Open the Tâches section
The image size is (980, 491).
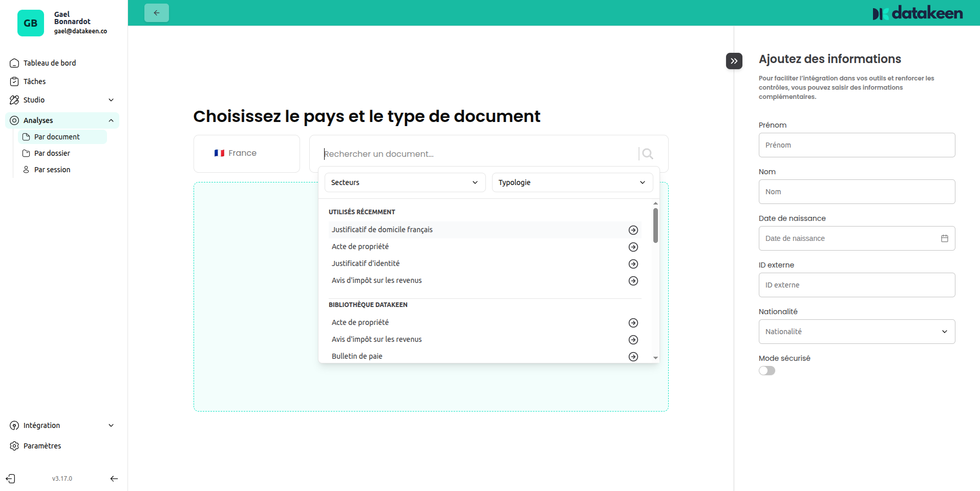point(34,81)
